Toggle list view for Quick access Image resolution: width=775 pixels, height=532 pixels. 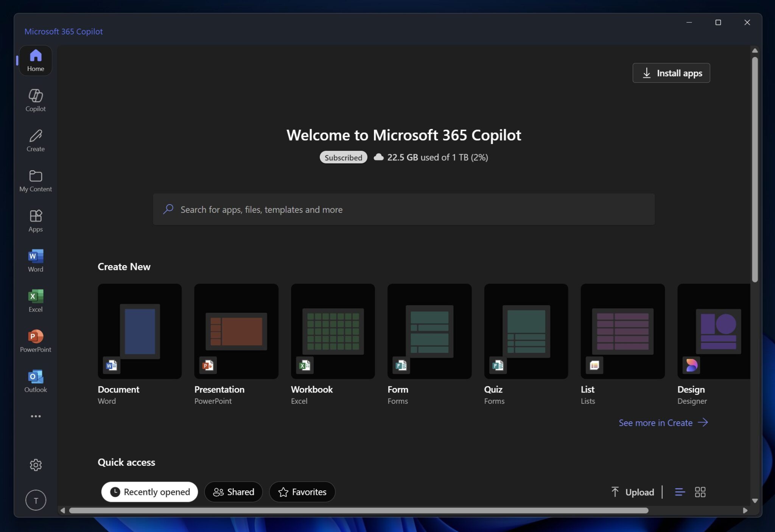[680, 492]
